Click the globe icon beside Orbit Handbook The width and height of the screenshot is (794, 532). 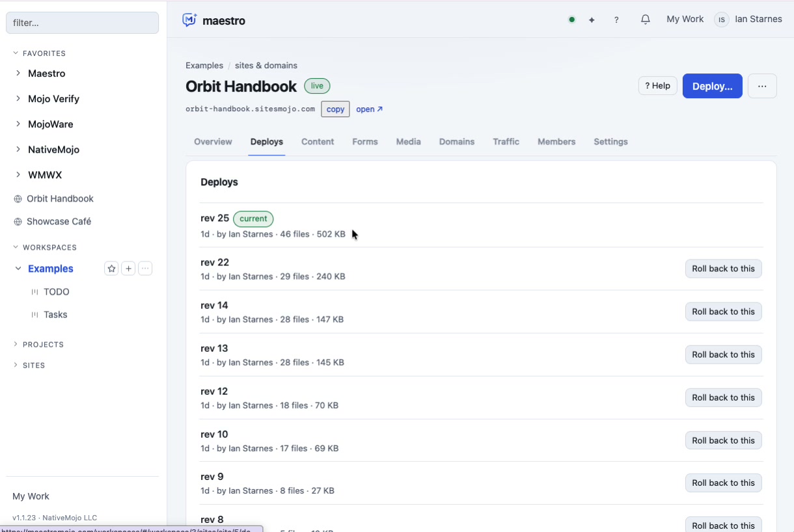(x=18, y=199)
